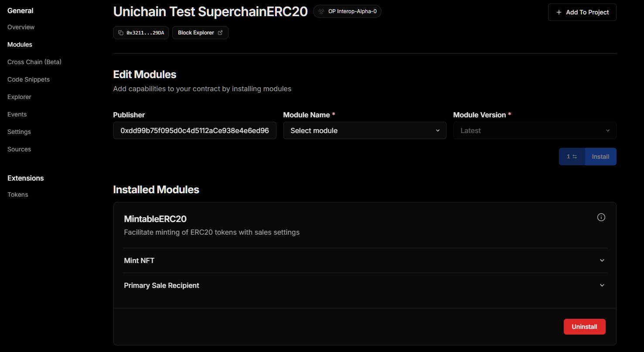Open Cross Chain (Beta) in sidebar
644x352 pixels.
click(x=34, y=62)
